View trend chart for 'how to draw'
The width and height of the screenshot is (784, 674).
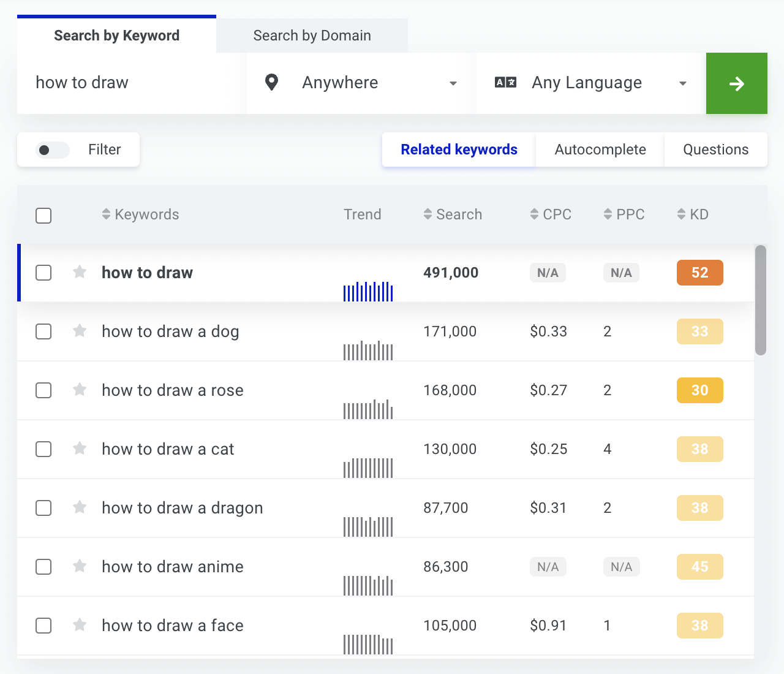[368, 291]
